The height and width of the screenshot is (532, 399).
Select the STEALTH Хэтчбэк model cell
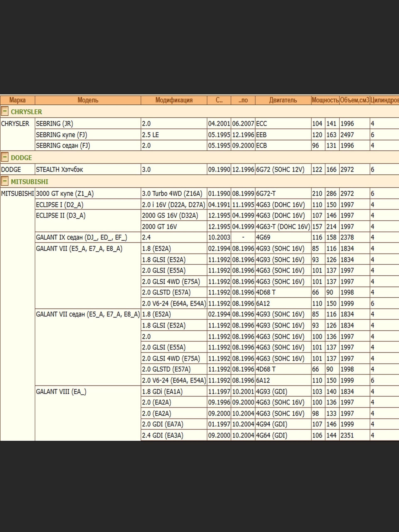(x=59, y=170)
